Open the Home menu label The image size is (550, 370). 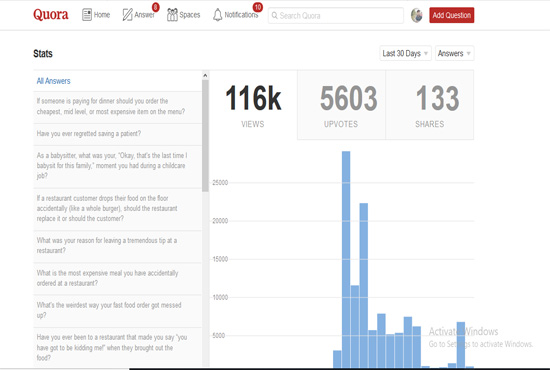(x=102, y=15)
